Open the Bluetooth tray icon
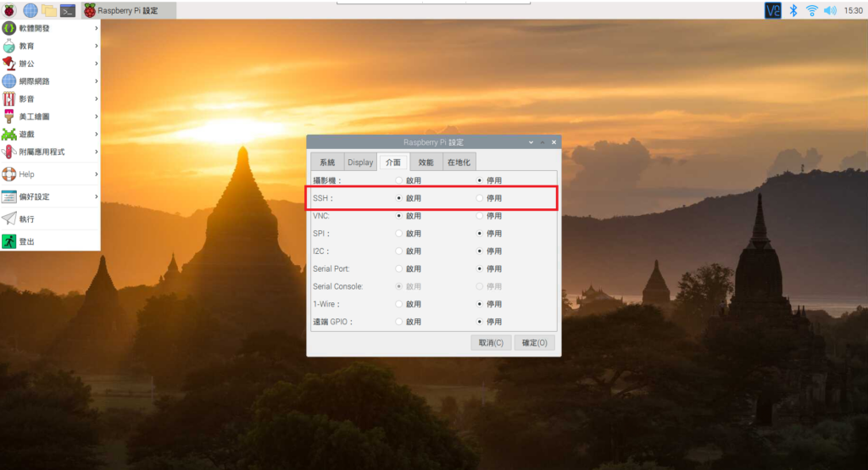This screenshot has height=470, width=868. point(794,10)
